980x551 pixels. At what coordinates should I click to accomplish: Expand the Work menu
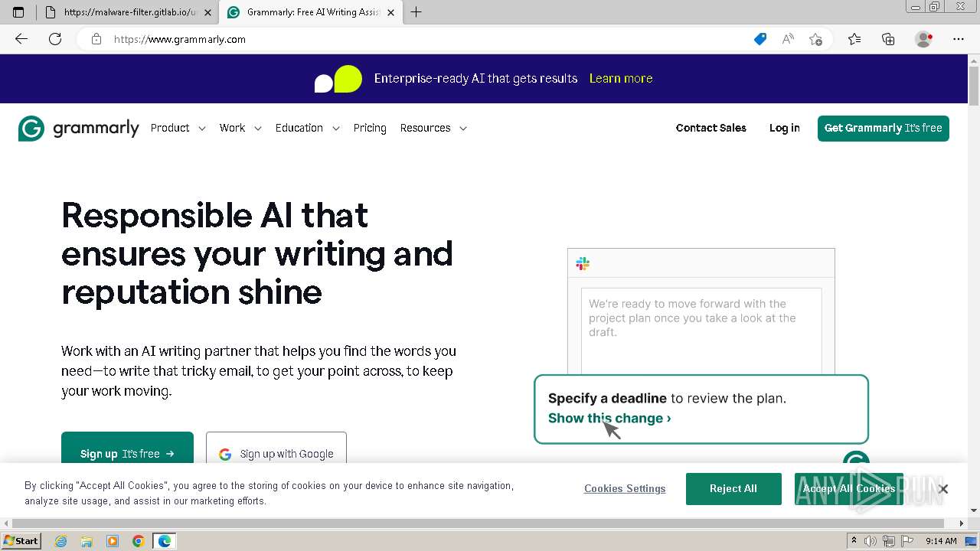240,129
